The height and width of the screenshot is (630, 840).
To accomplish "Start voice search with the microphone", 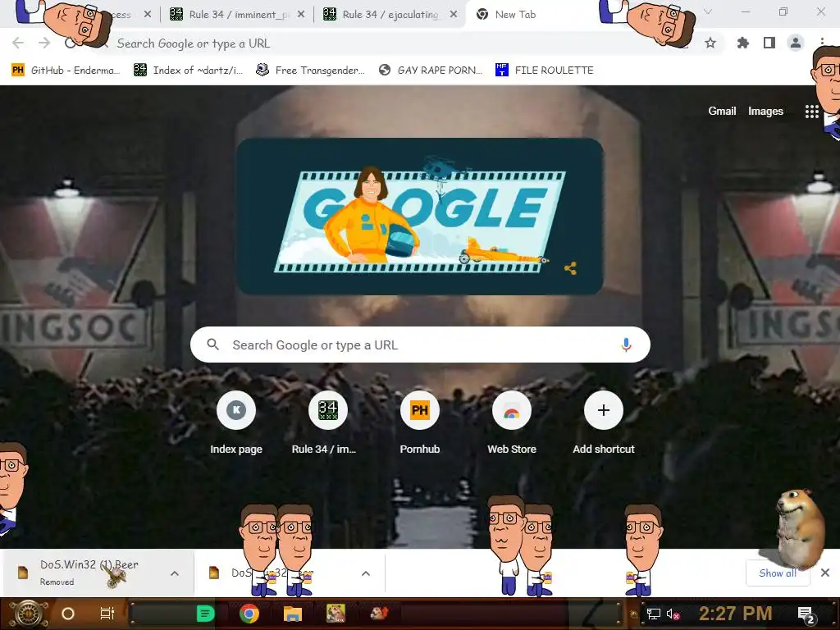I will click(626, 345).
